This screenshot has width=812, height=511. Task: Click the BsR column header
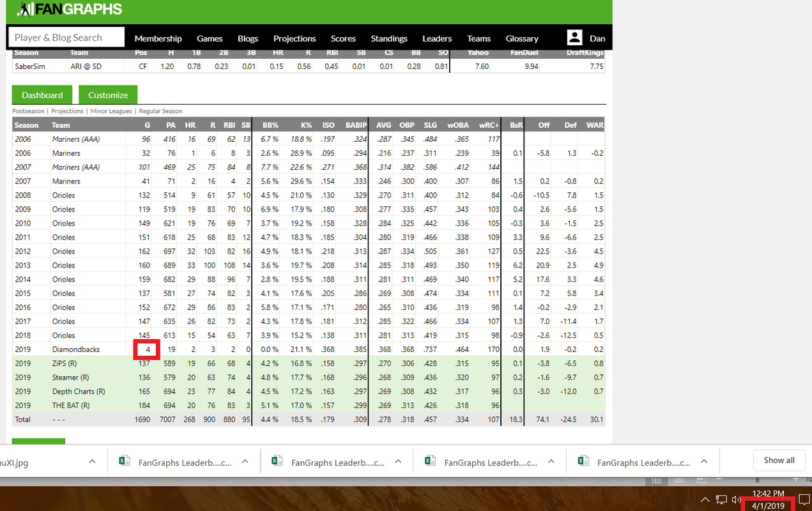(x=515, y=125)
